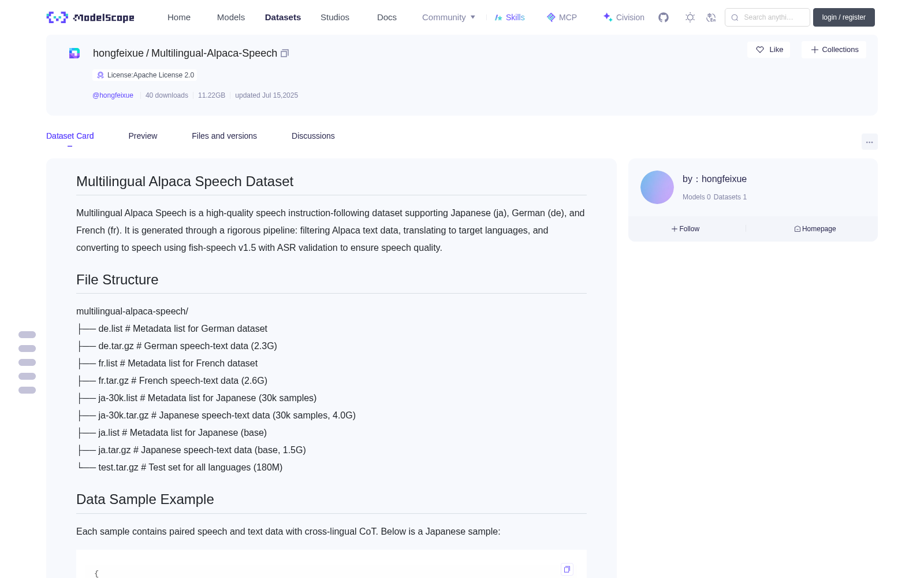
Task: Open the MCP navigation item
Action: [x=561, y=17]
